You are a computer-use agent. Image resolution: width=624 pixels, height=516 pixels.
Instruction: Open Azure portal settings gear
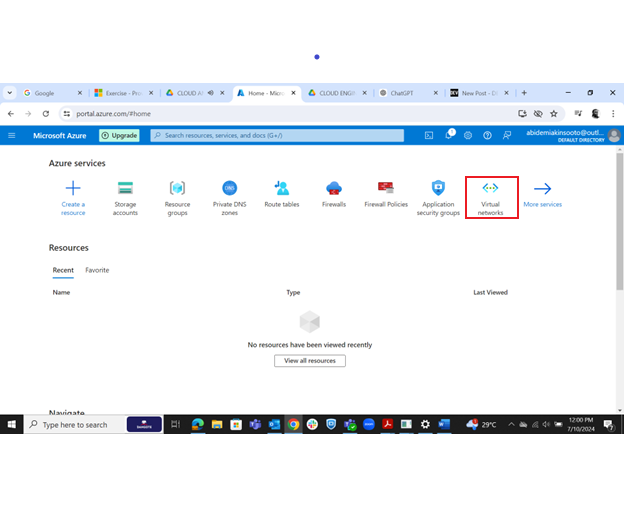pyautogui.click(x=468, y=136)
